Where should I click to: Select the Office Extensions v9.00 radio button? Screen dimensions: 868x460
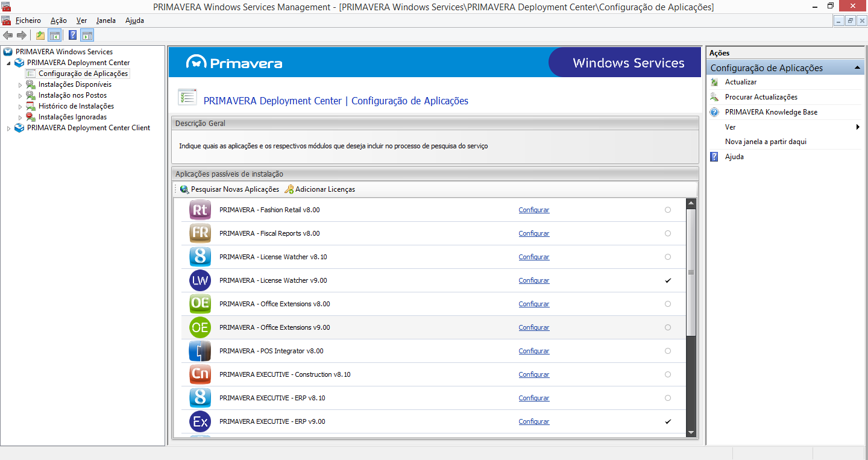[667, 327]
